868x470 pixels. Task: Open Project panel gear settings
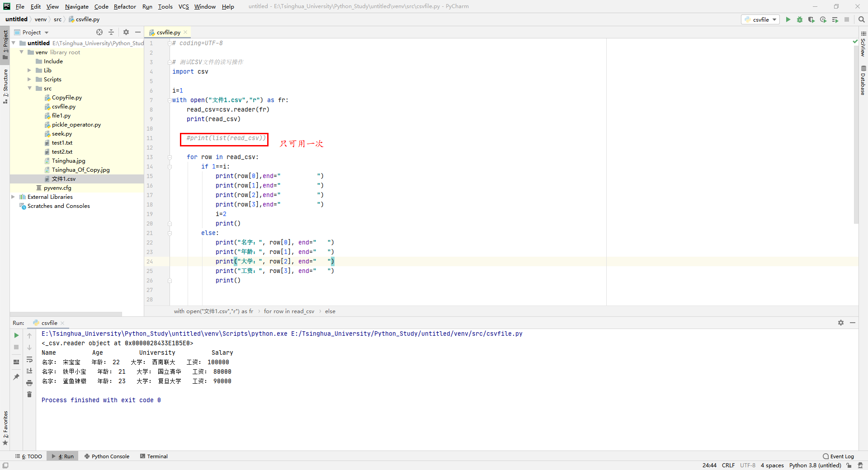(x=126, y=32)
